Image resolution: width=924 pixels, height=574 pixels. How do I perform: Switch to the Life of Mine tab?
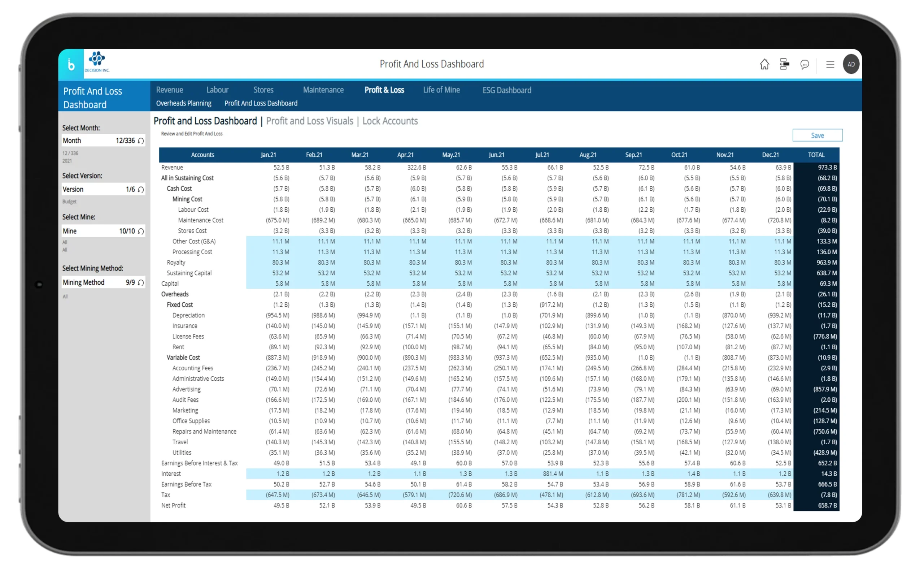coord(441,90)
